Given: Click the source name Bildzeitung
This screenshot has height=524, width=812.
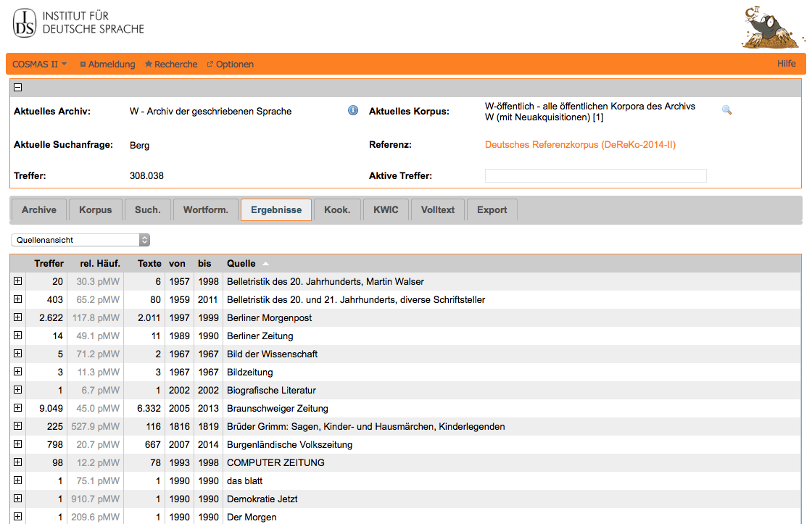Looking at the screenshot, I should (249, 373).
